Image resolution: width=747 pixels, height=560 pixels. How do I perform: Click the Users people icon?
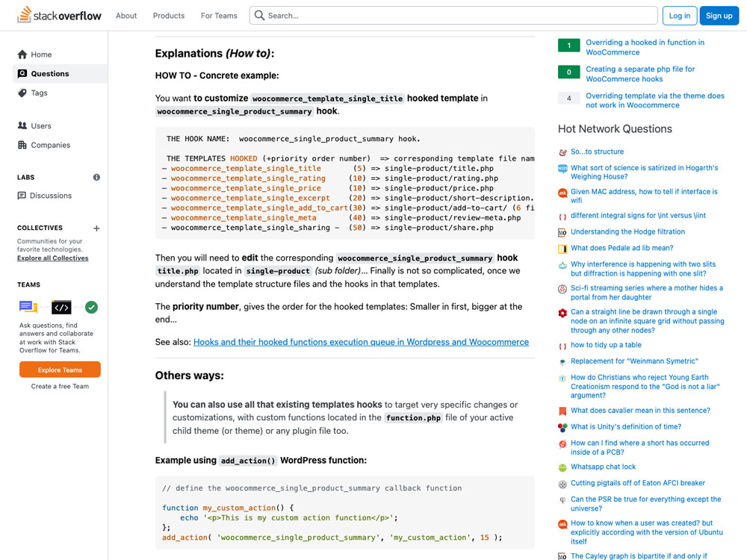[x=22, y=125]
